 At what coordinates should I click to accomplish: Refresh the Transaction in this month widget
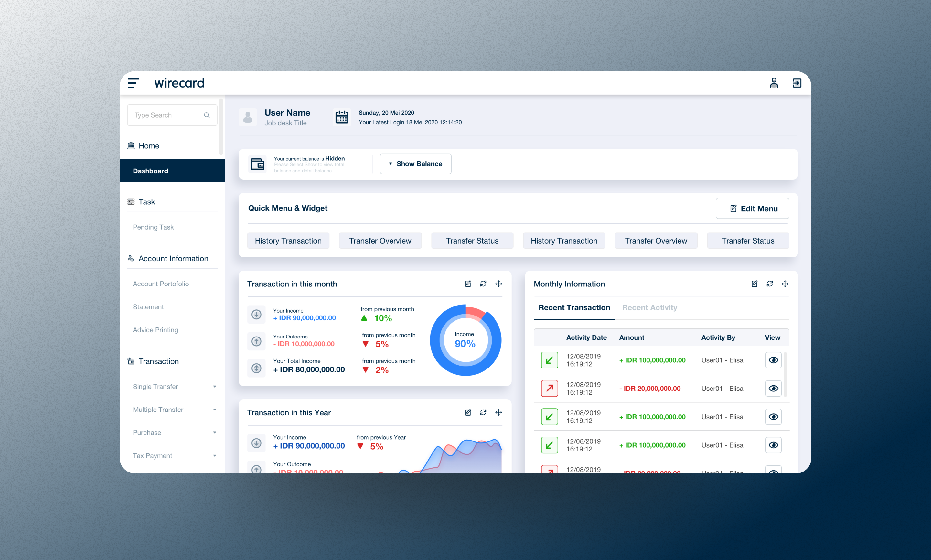483,284
